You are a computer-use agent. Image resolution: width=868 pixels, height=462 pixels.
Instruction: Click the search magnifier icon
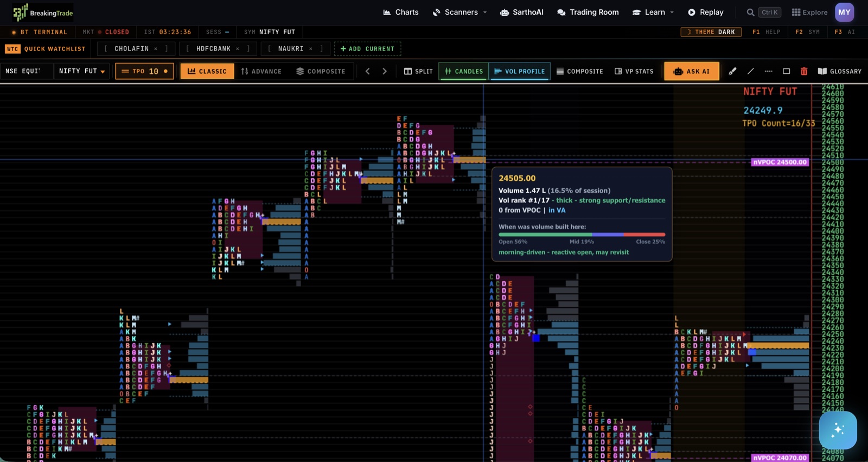750,12
